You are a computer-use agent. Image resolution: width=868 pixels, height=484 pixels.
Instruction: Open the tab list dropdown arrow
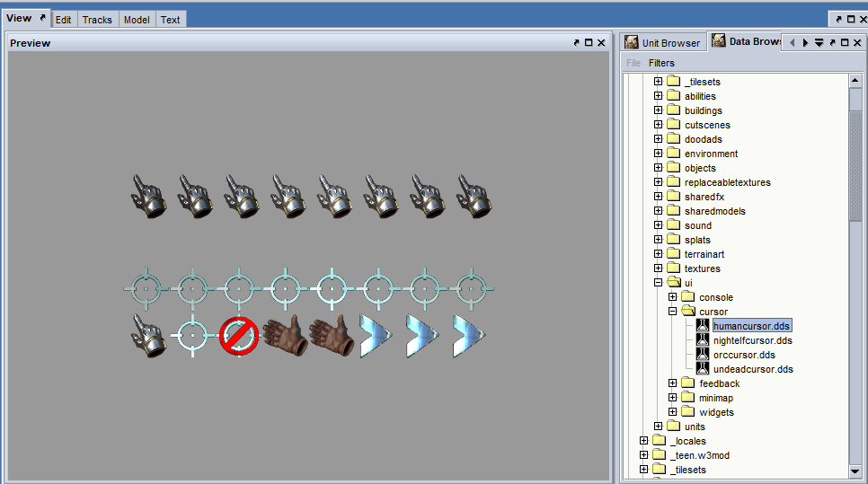[819, 42]
